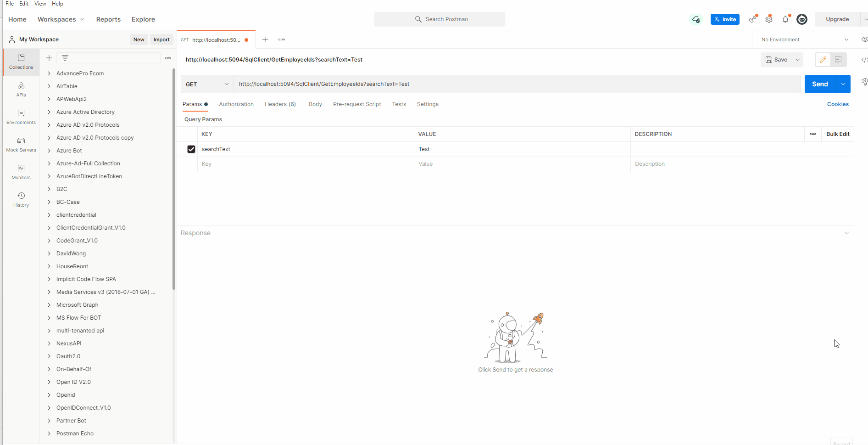The width and height of the screenshot is (868, 445).
Task: Select the NexusAPI collection row
Action: point(106,344)
